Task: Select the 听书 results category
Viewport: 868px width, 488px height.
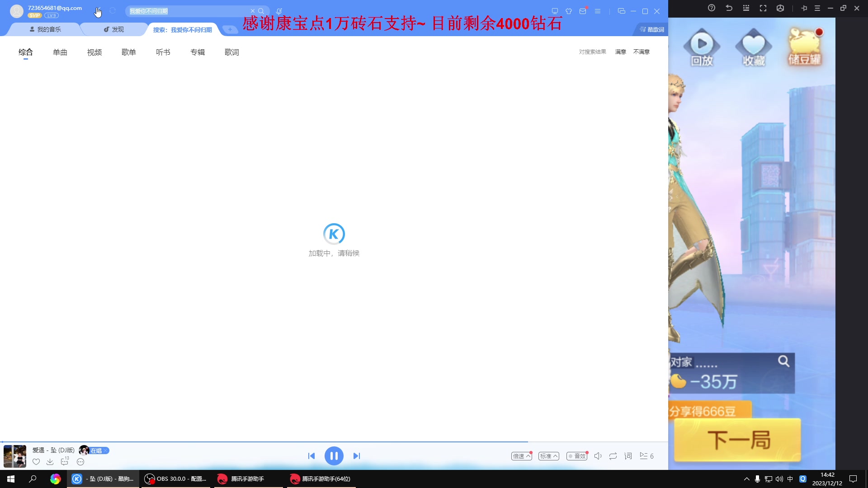Action: click(163, 52)
